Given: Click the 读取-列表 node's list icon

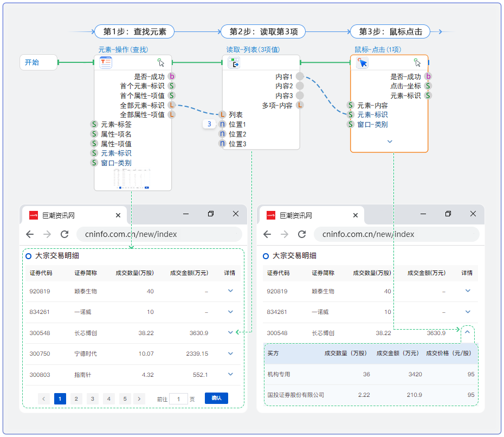Looking at the screenshot, I should tap(234, 63).
